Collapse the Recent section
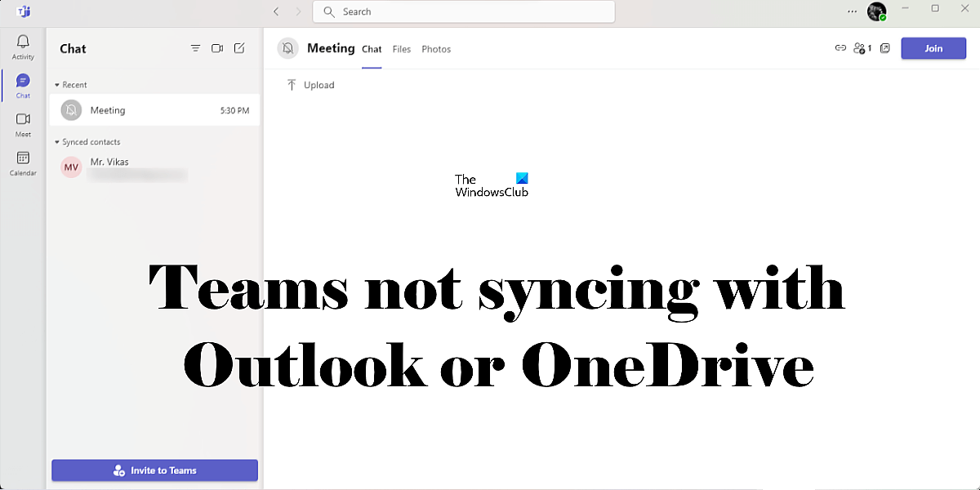The image size is (980, 490). point(57,85)
